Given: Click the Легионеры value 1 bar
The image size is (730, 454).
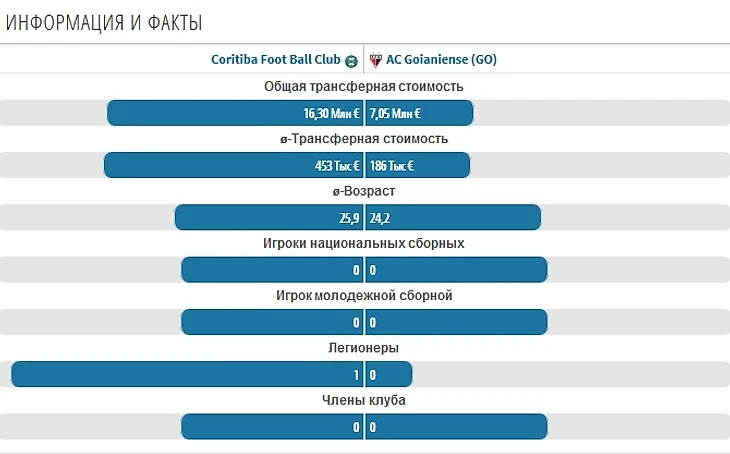Looking at the screenshot, I should tap(186, 375).
